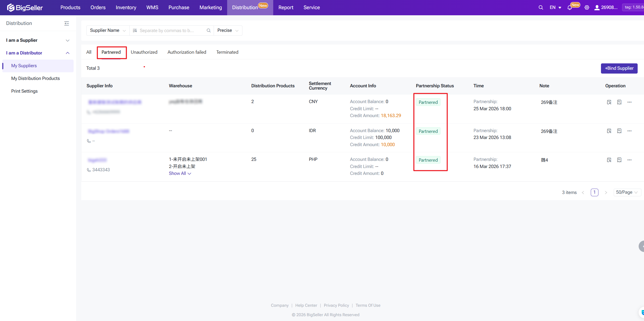
Task: Switch to the Unauthorized tab
Action: coord(144,52)
